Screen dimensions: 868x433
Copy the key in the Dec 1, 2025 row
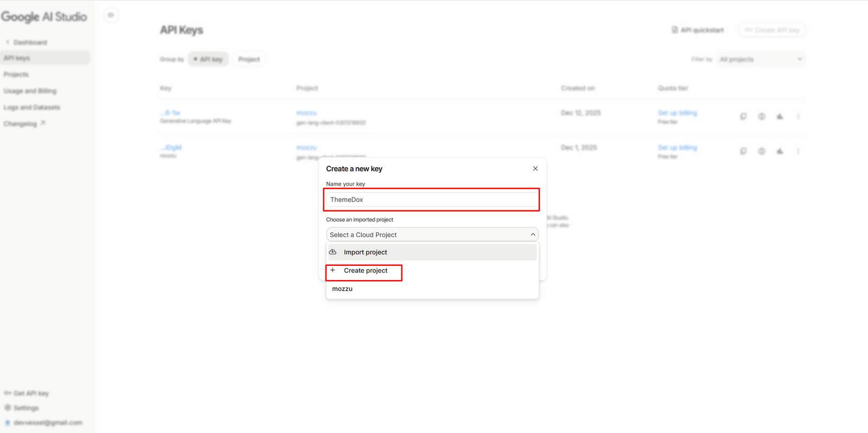point(743,151)
